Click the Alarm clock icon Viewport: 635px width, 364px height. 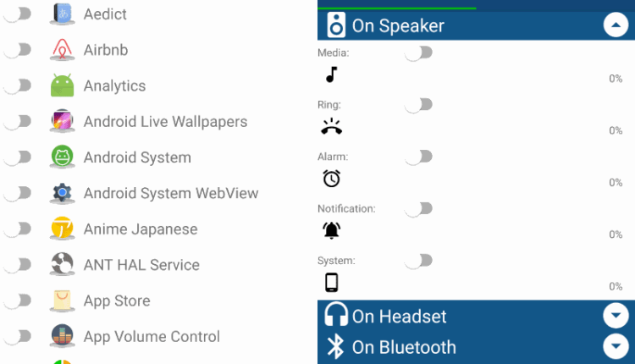(x=332, y=179)
